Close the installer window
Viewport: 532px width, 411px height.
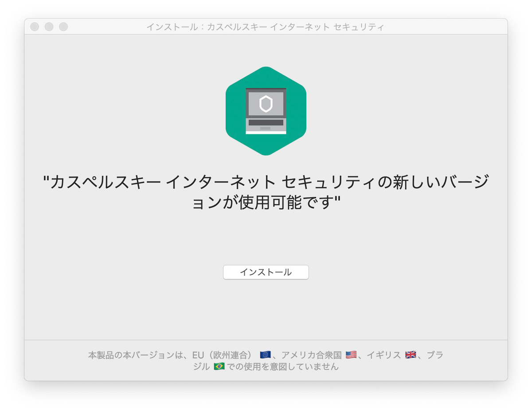(x=35, y=27)
